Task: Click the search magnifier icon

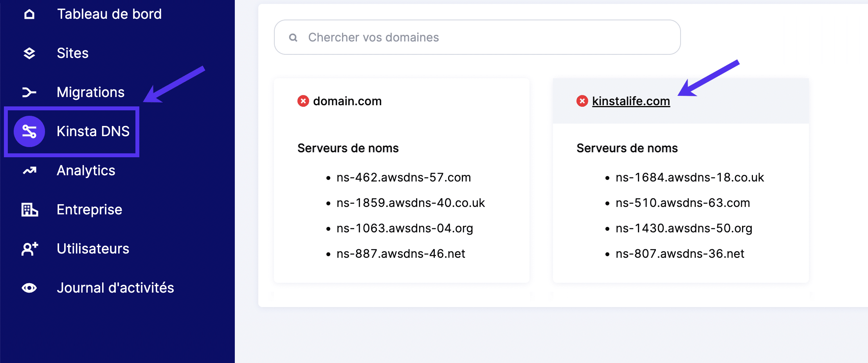Action: pos(294,37)
